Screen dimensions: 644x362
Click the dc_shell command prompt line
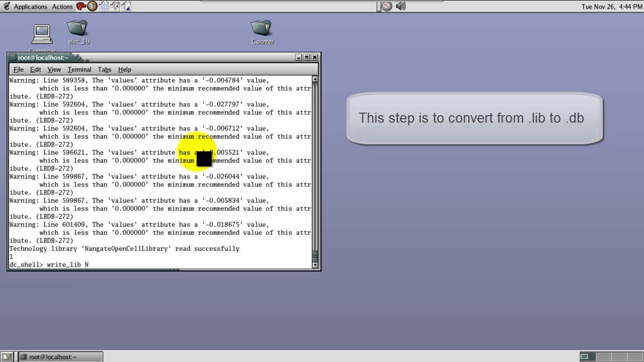[x=49, y=264]
